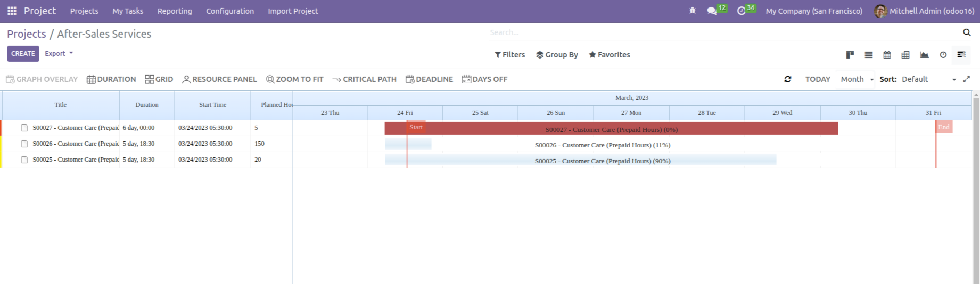
Task: Switch to the Kanban view icon
Action: [x=850, y=55]
